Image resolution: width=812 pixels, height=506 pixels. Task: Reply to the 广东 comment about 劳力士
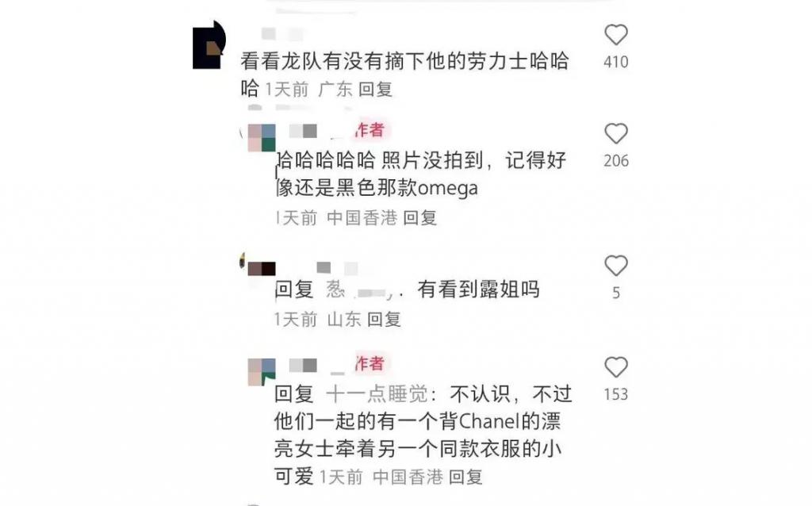coord(375,89)
